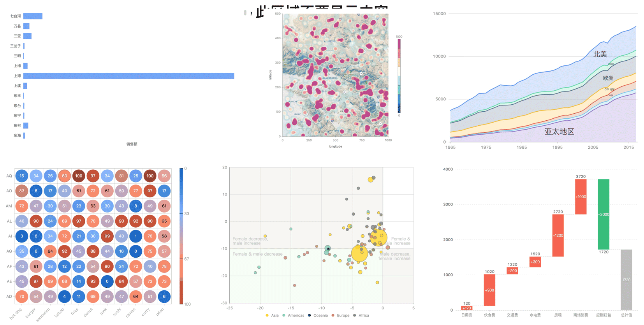Click the 'Female & male decrease' quadrant label

[257, 254]
